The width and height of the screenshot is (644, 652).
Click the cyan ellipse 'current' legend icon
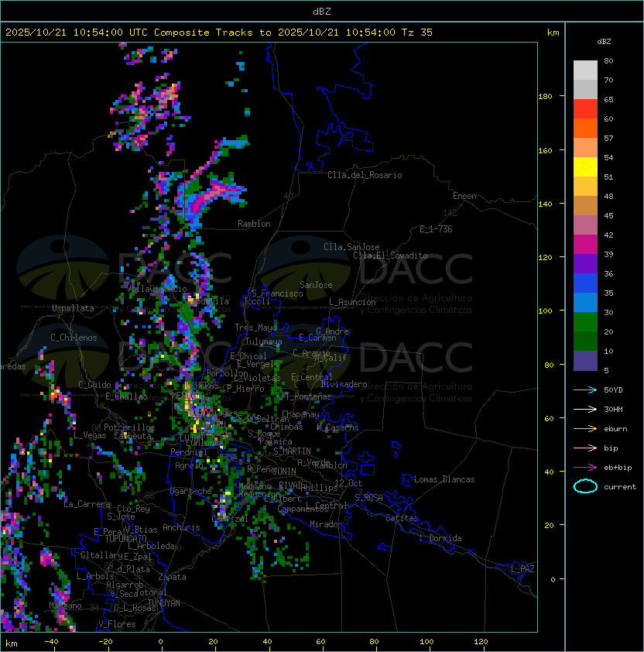585,486
